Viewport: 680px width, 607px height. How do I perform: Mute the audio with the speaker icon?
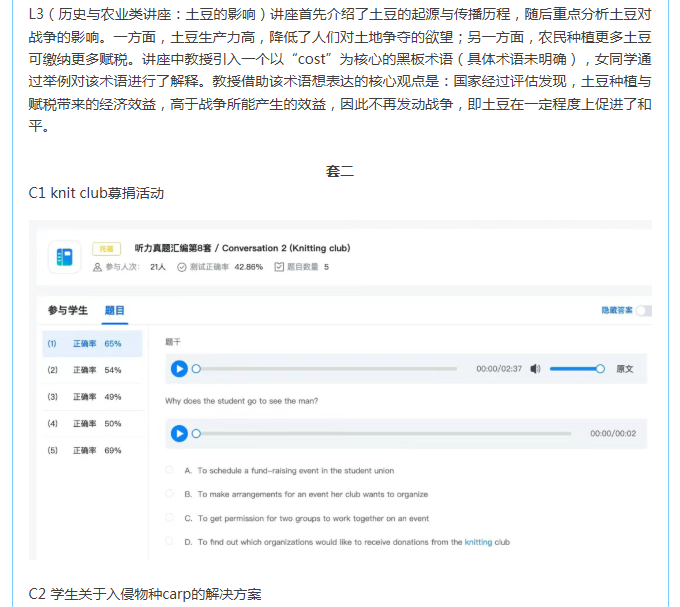535,369
